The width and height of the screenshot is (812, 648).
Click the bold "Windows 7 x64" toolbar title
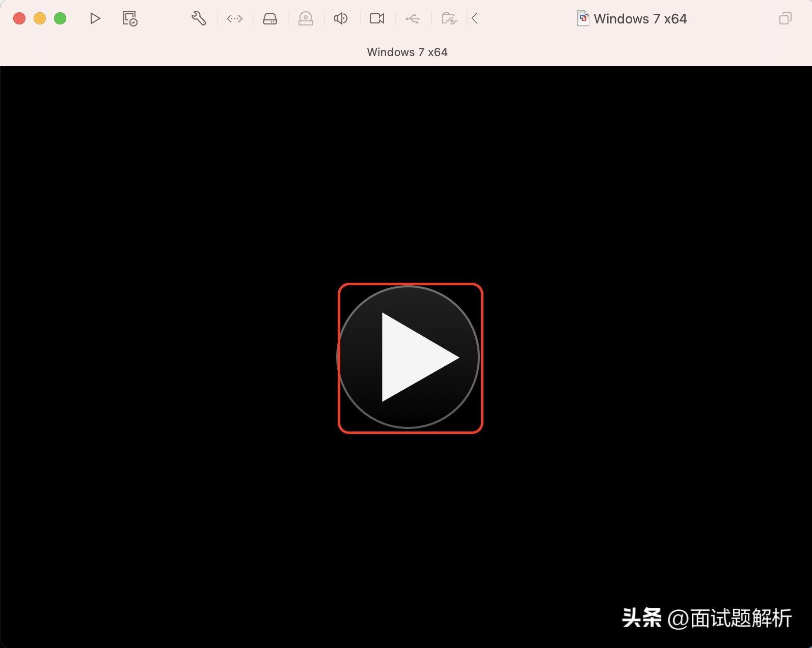pos(640,19)
